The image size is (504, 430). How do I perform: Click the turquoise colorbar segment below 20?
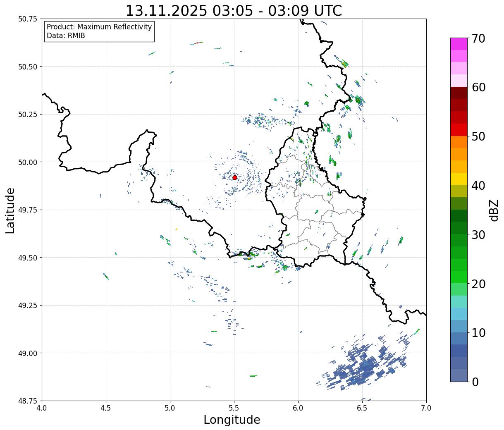(459, 302)
